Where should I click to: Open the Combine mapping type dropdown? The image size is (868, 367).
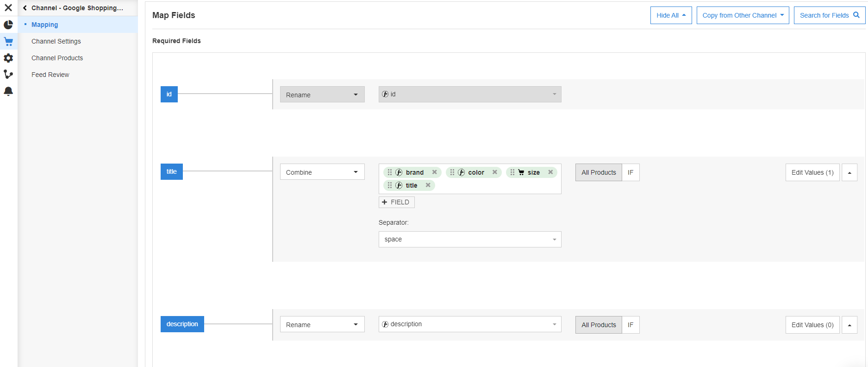coord(322,172)
